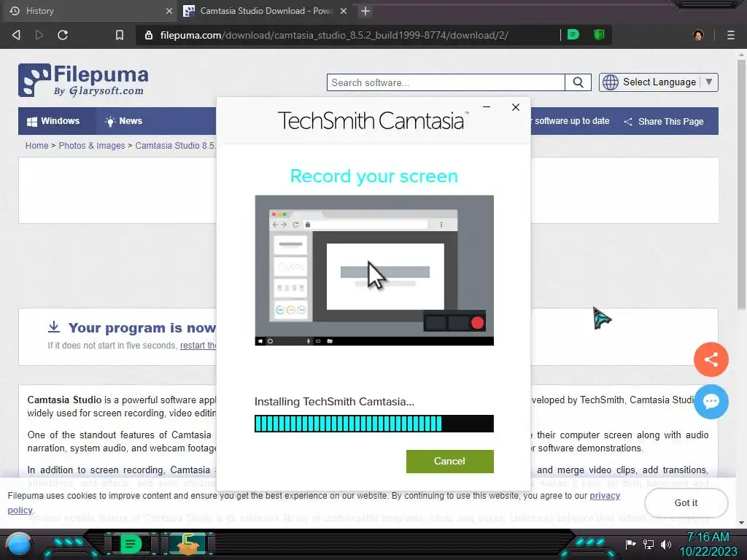The image size is (747, 560).
Task: Click the software up to date link
Action: [x=570, y=121]
